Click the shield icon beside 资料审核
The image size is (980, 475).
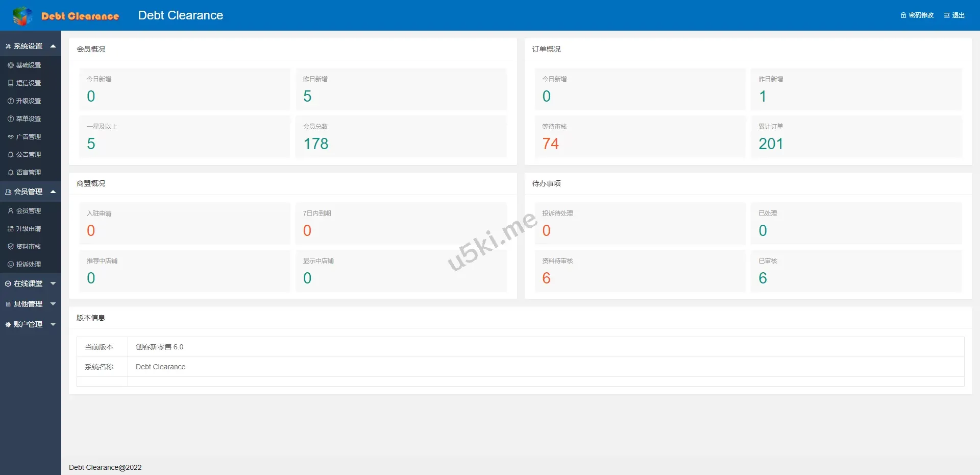pyautogui.click(x=11, y=247)
